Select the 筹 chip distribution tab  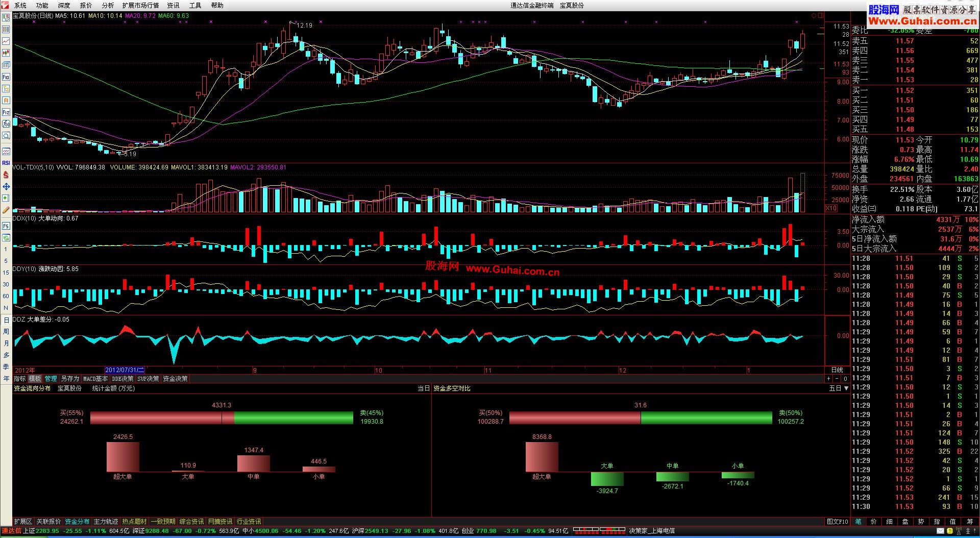[969, 522]
